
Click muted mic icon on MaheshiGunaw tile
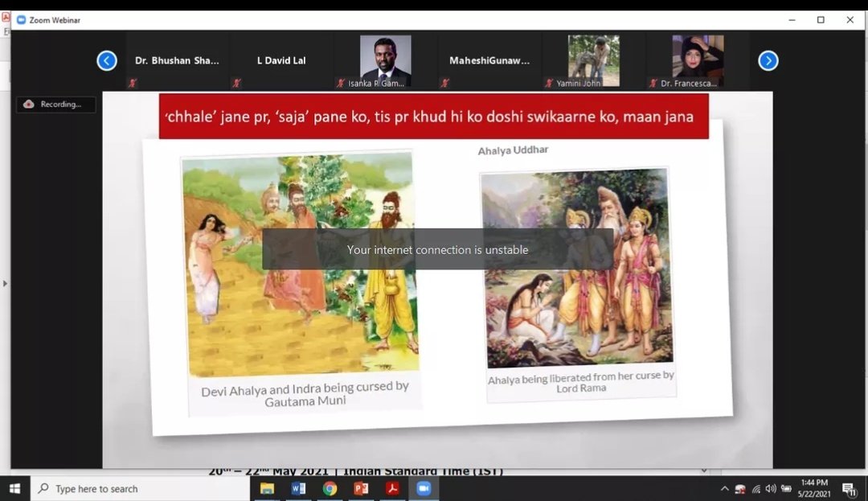pyautogui.click(x=444, y=83)
